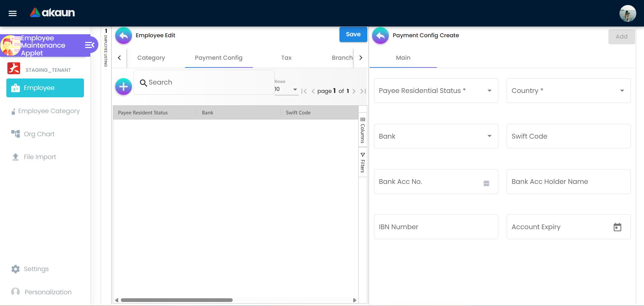The image size is (644, 306).
Task: Click the akaun logo
Action: tap(52, 13)
